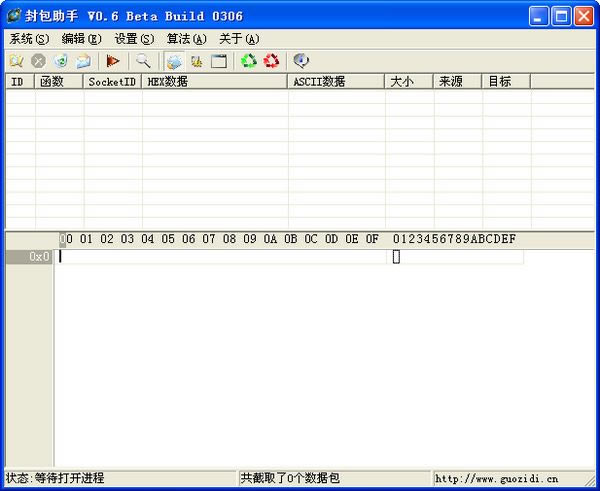This screenshot has width=600, height=491.
Task: Click the red recycle arrows icon
Action: (x=271, y=61)
